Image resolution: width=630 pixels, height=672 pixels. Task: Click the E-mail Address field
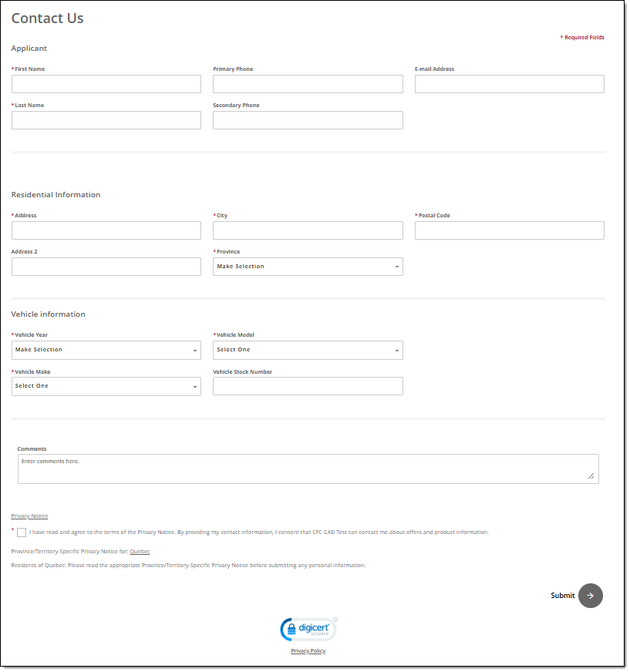pyautogui.click(x=509, y=84)
